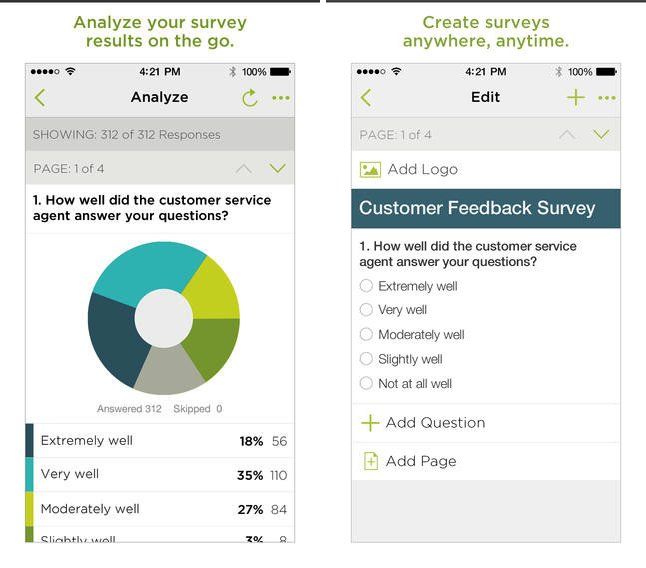Open the "Very well" results row
This screenshot has height=568, width=646.
tap(160, 475)
